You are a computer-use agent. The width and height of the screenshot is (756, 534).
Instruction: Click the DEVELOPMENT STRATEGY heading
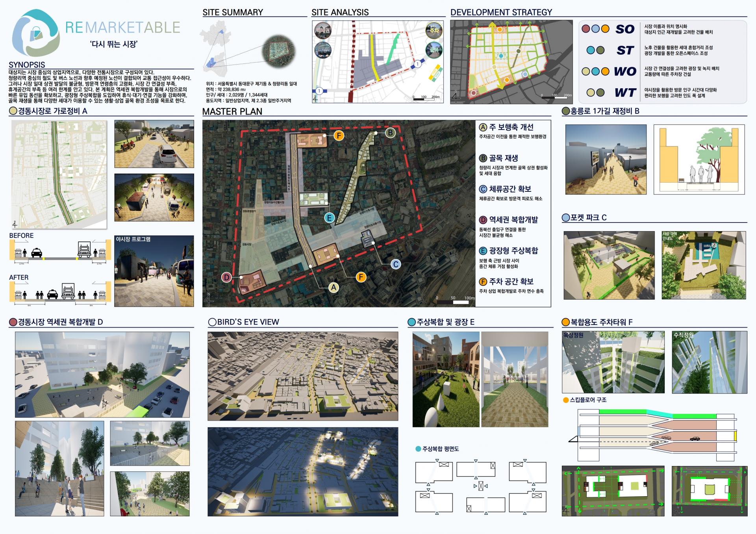coord(501,12)
